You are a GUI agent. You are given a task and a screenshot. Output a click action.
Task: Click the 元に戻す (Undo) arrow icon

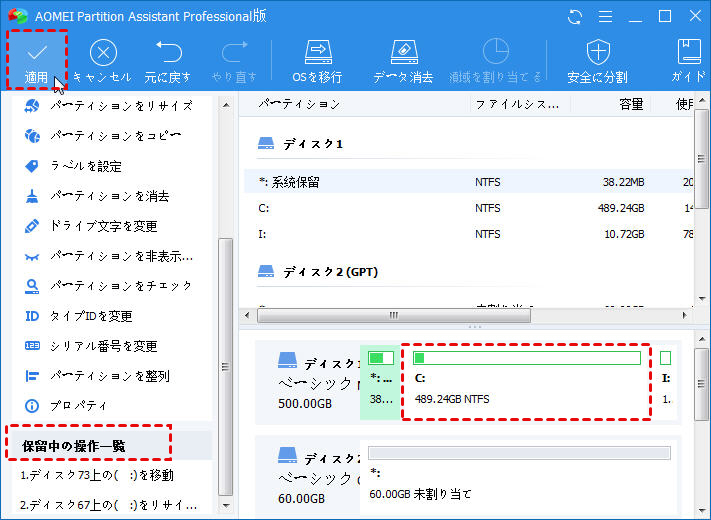[168, 52]
